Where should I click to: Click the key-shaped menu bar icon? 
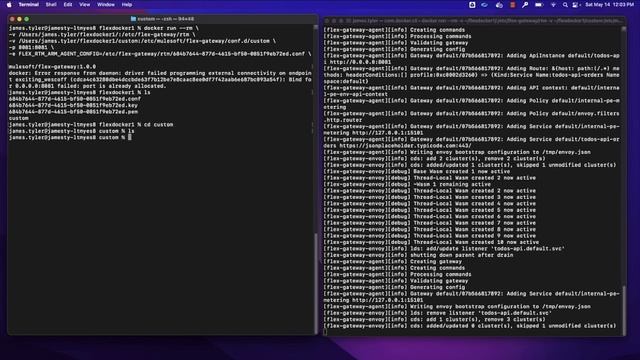525,5
